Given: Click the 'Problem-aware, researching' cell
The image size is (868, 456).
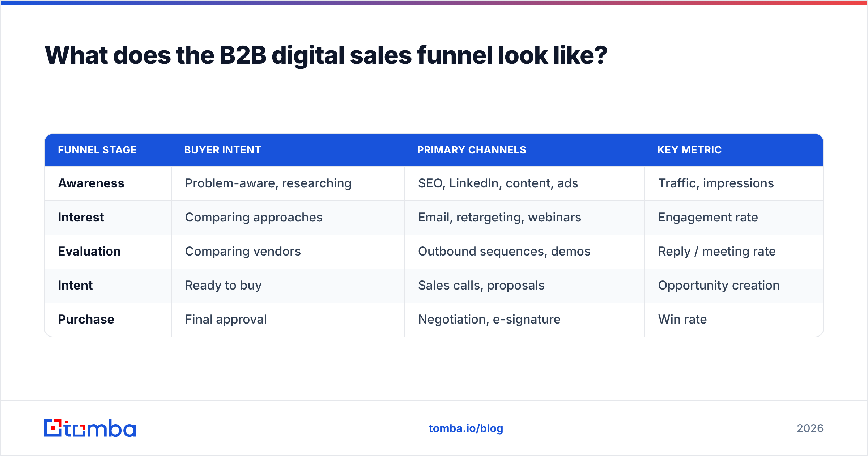Looking at the screenshot, I should tap(288, 183).
